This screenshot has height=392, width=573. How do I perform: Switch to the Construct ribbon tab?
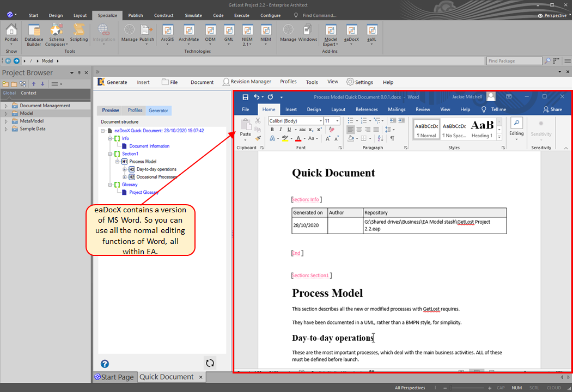pos(164,15)
